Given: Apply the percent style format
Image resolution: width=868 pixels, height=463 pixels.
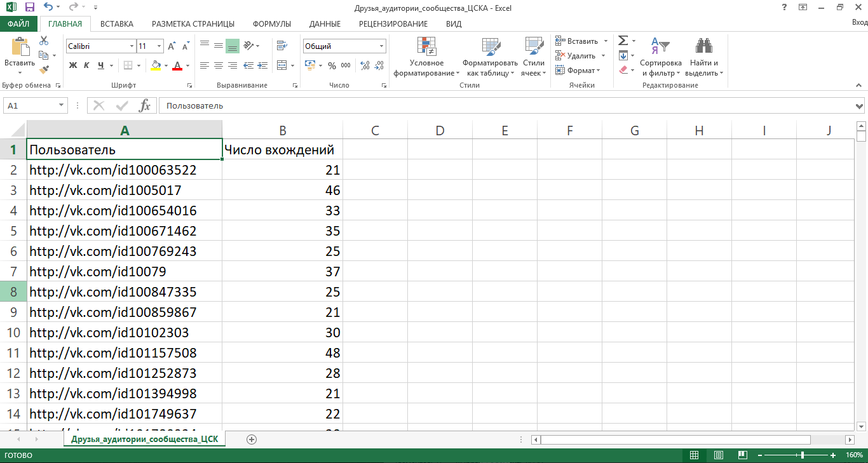Looking at the screenshot, I should pyautogui.click(x=332, y=65).
